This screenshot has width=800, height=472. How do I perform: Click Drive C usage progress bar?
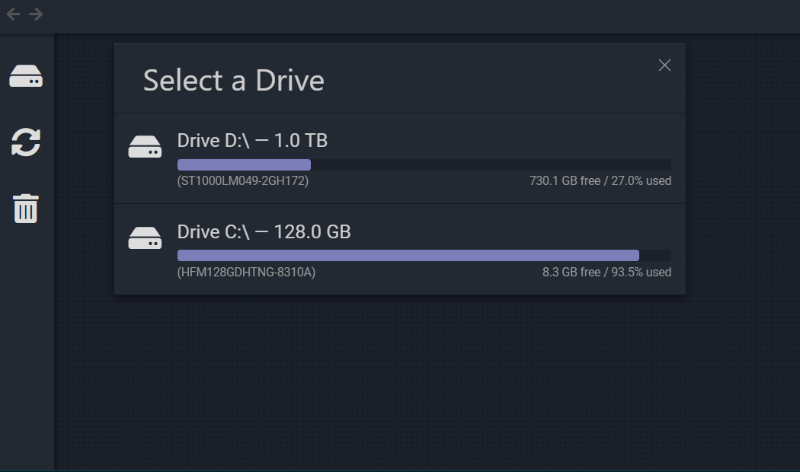click(x=424, y=255)
